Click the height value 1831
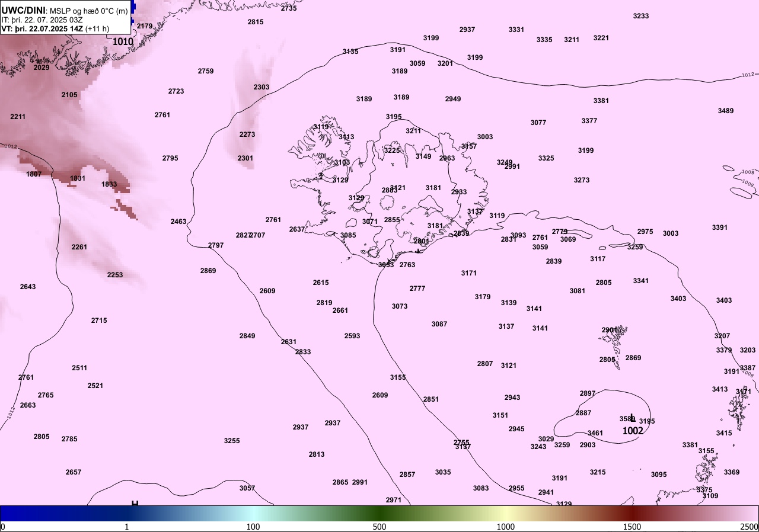 click(x=78, y=178)
